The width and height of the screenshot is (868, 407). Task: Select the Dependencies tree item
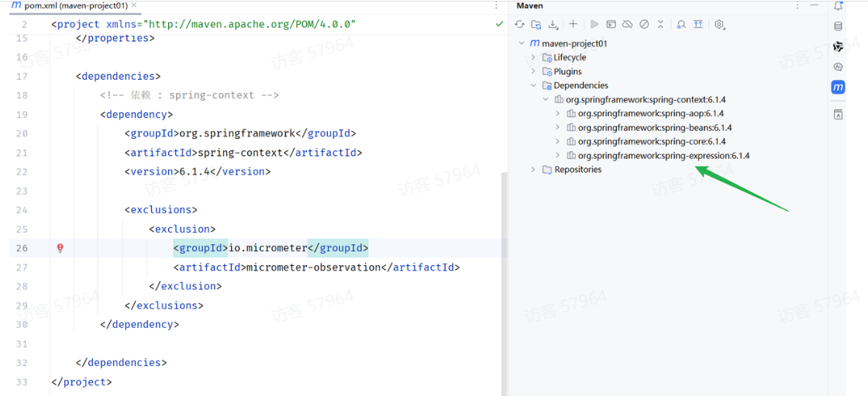[580, 85]
